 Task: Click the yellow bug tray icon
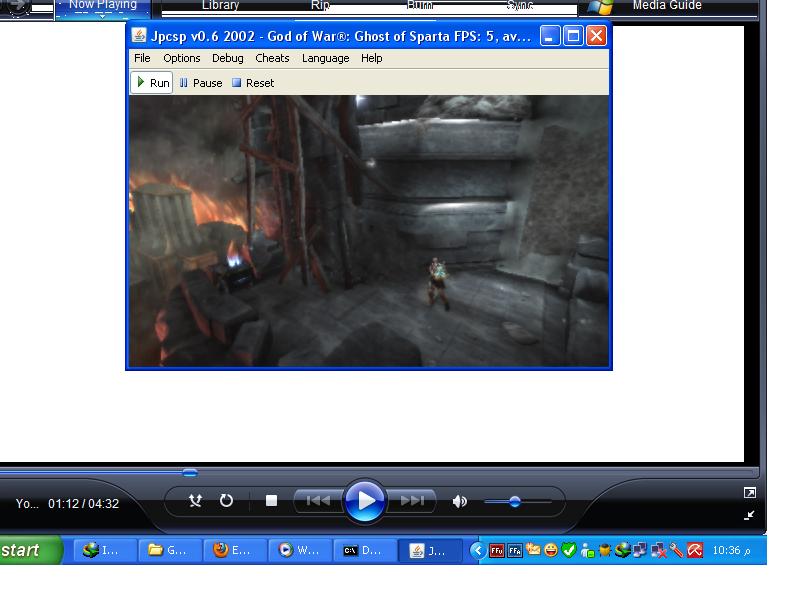point(605,550)
